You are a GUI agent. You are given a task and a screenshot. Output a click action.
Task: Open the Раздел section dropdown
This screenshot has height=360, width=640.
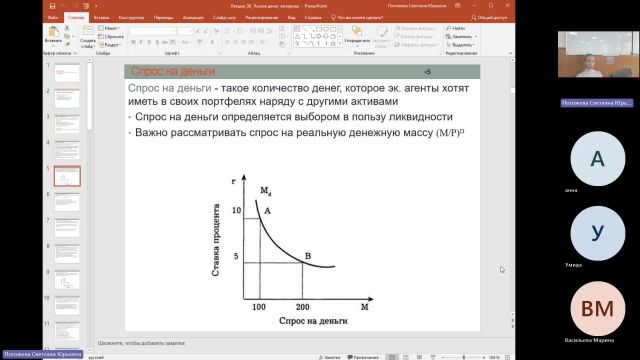pos(110,44)
